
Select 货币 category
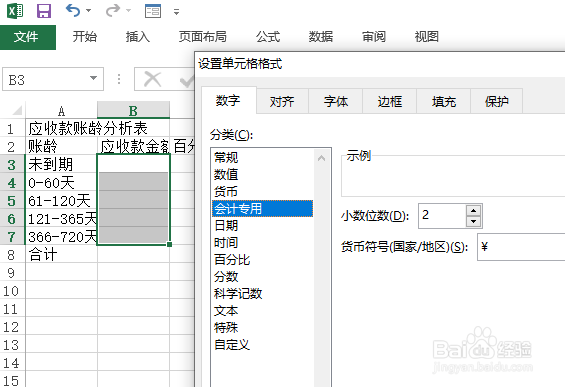click(262, 191)
